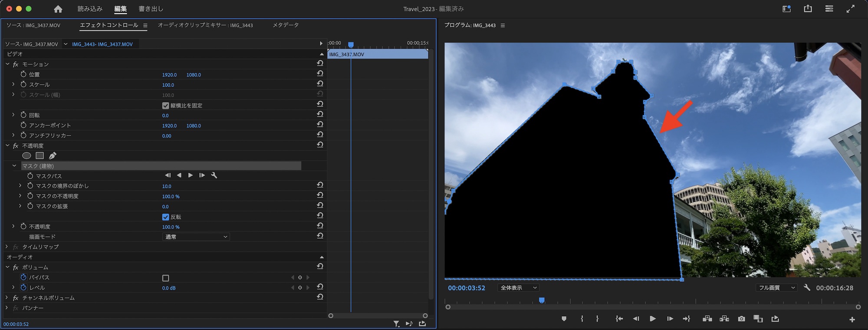
Task: Select the ellipse mask tool
Action: click(26, 155)
